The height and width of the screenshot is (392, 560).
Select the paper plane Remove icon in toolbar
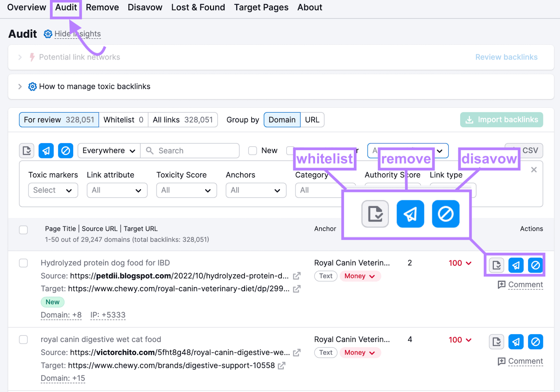pyautogui.click(x=46, y=150)
